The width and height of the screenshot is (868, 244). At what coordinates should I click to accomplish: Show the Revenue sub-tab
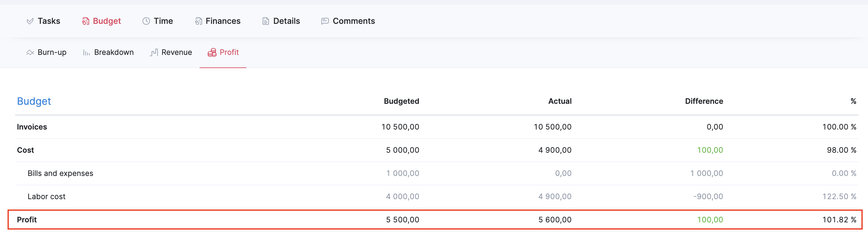(177, 52)
